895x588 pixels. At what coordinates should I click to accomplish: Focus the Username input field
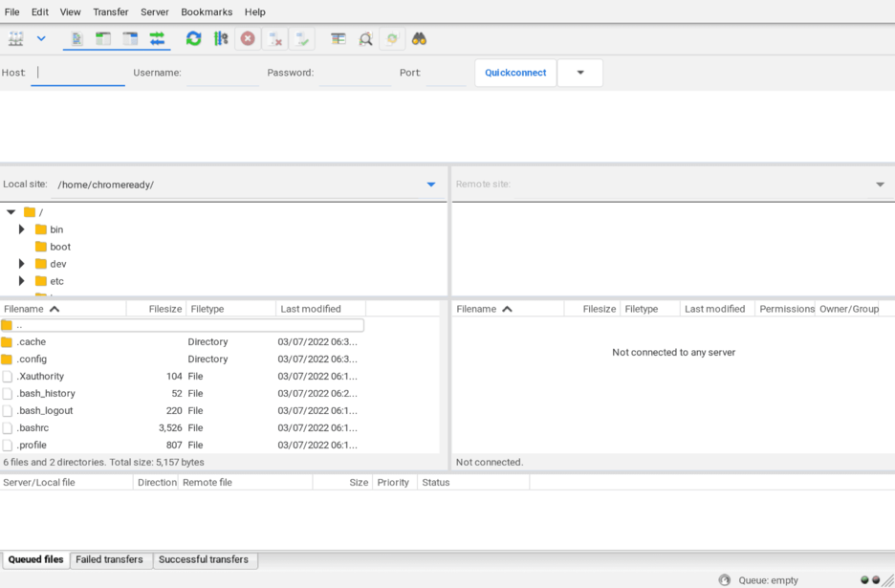(223, 73)
